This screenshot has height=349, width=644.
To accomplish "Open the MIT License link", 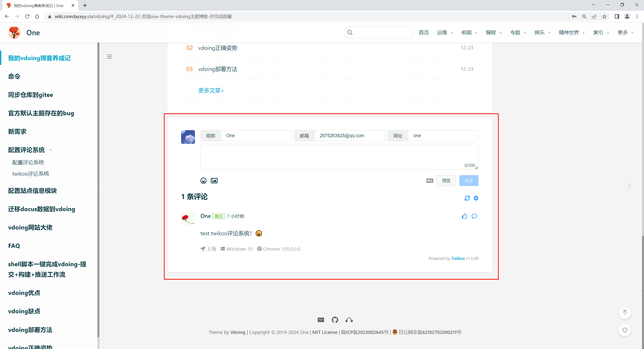I will tap(325, 332).
